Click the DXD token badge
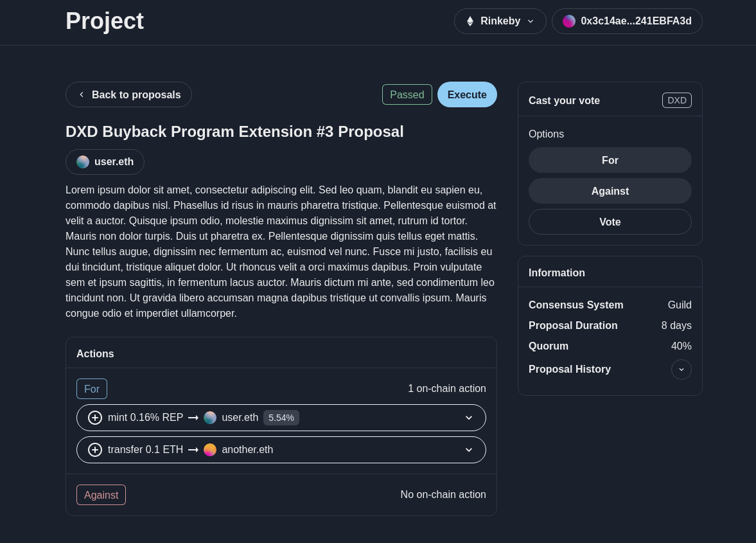The image size is (756, 543). pos(676,100)
